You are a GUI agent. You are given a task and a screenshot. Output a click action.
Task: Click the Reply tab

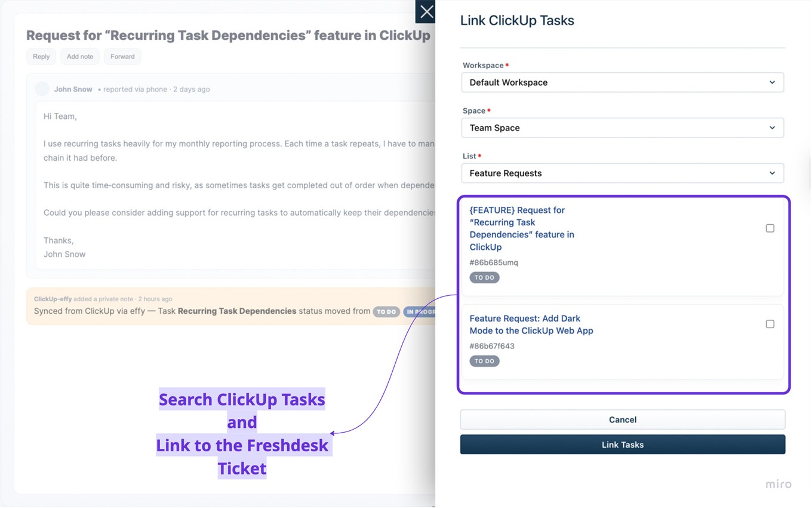click(x=41, y=56)
